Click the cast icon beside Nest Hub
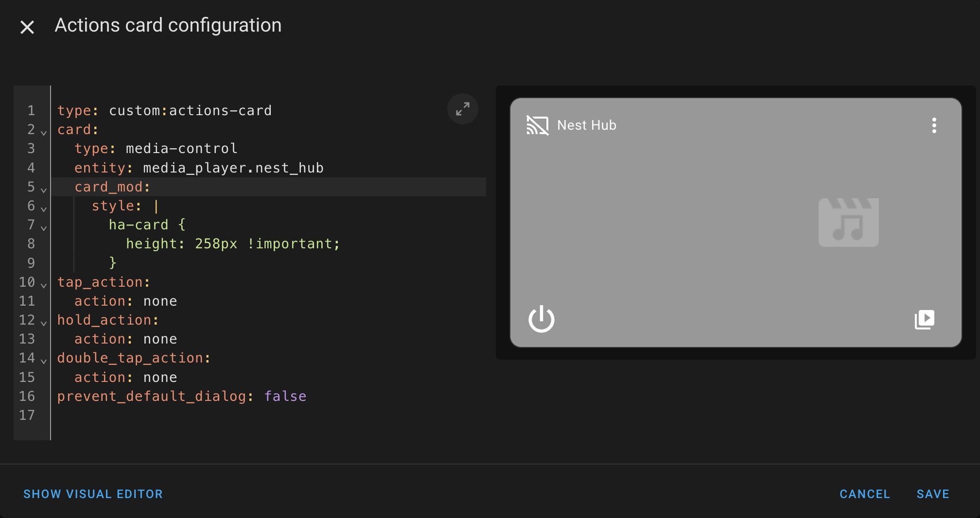The width and height of the screenshot is (980, 518). [537, 125]
